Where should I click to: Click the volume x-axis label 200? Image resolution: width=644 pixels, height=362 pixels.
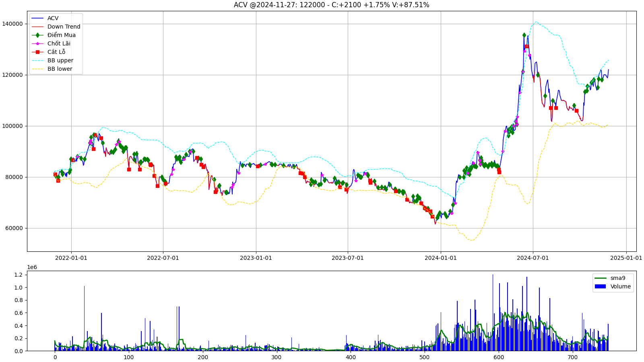pyautogui.click(x=203, y=357)
